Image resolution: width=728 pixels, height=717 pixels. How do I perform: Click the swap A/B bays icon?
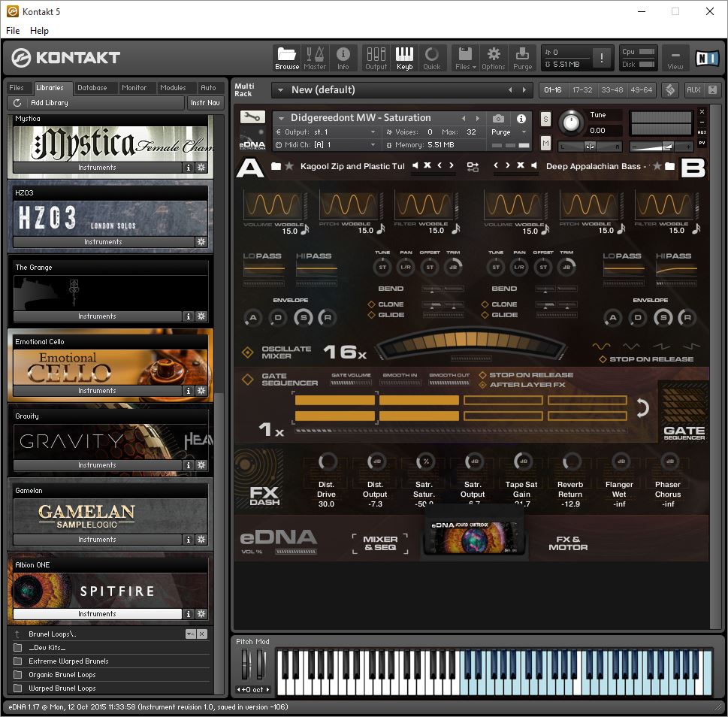(473, 167)
